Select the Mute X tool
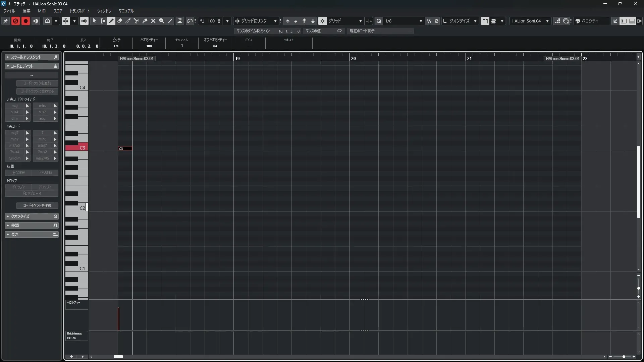Viewport: 644px width, 362px height. (153, 21)
